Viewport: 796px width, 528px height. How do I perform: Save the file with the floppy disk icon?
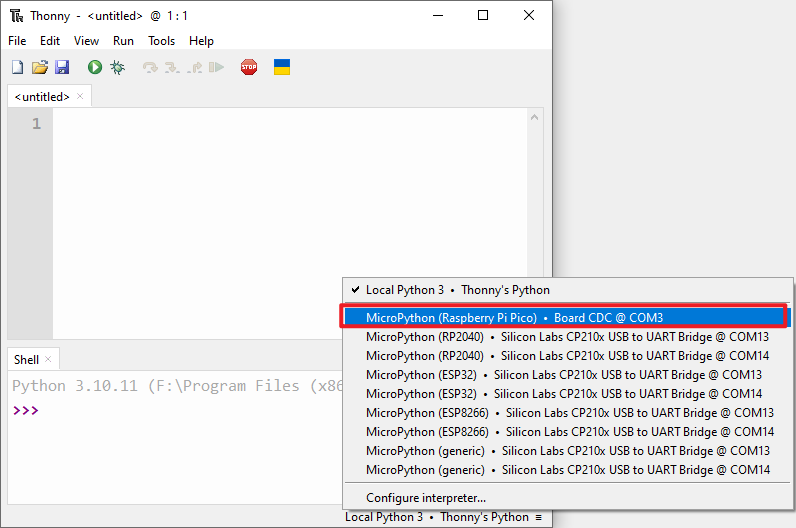[x=62, y=67]
